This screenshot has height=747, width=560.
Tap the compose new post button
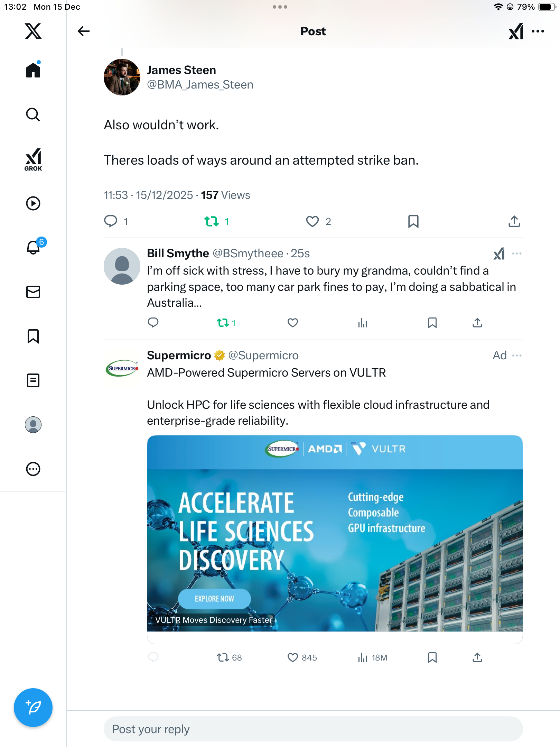coord(33,707)
